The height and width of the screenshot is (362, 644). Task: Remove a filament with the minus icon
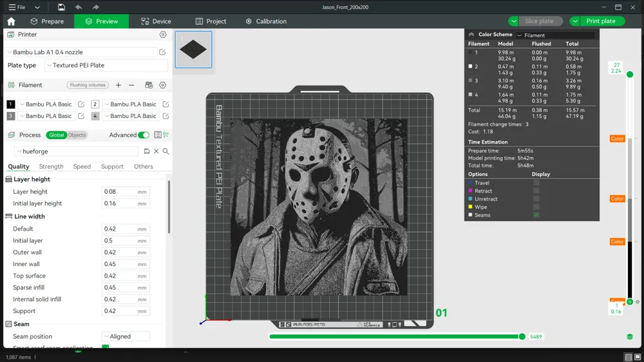(x=131, y=85)
